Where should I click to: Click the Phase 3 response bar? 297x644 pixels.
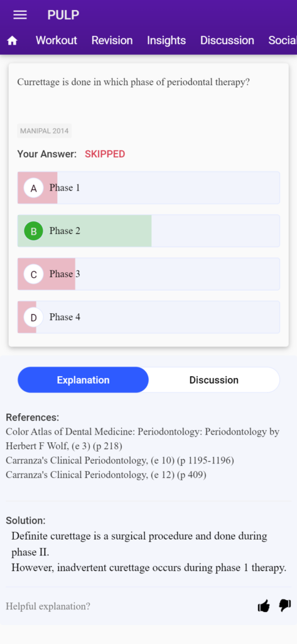tap(148, 274)
